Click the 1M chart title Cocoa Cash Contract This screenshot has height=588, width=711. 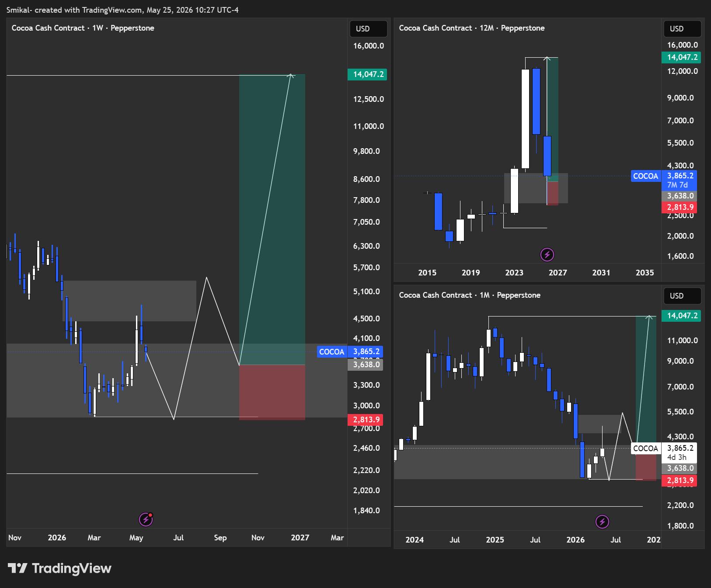point(470,295)
